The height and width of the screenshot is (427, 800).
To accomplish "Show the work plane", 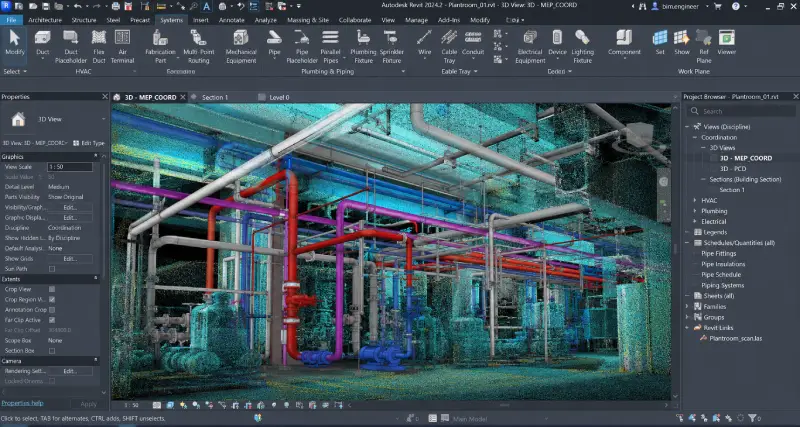I will tap(682, 43).
